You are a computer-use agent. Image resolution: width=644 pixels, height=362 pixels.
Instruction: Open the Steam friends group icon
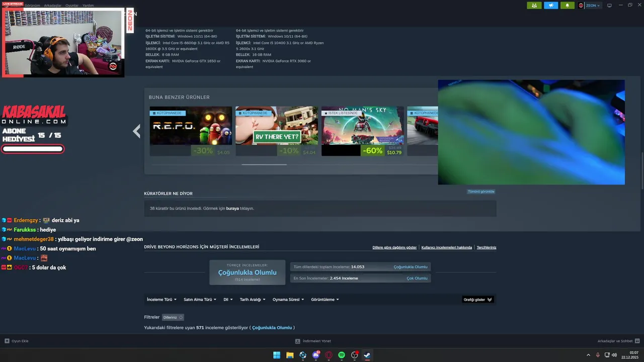tap(534, 6)
